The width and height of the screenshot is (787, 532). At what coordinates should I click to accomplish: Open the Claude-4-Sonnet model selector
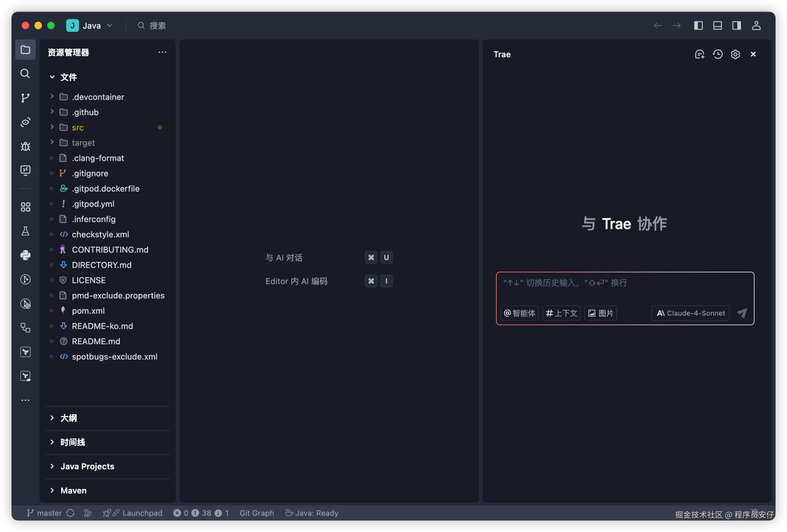(691, 313)
